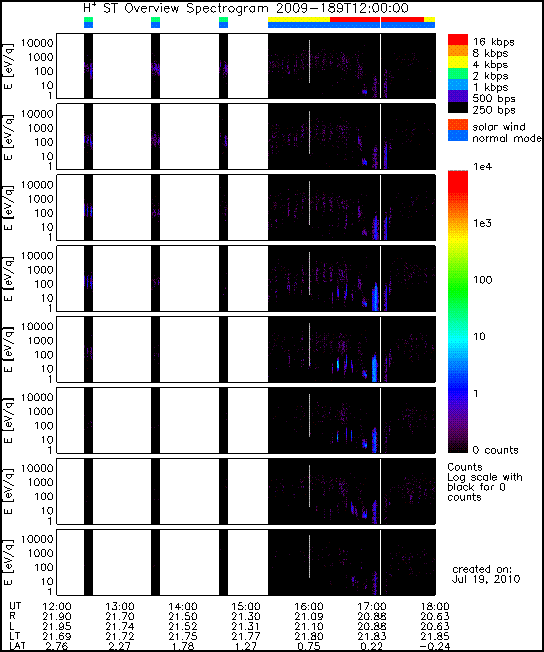Click the LT value 21.85

click(x=435, y=636)
